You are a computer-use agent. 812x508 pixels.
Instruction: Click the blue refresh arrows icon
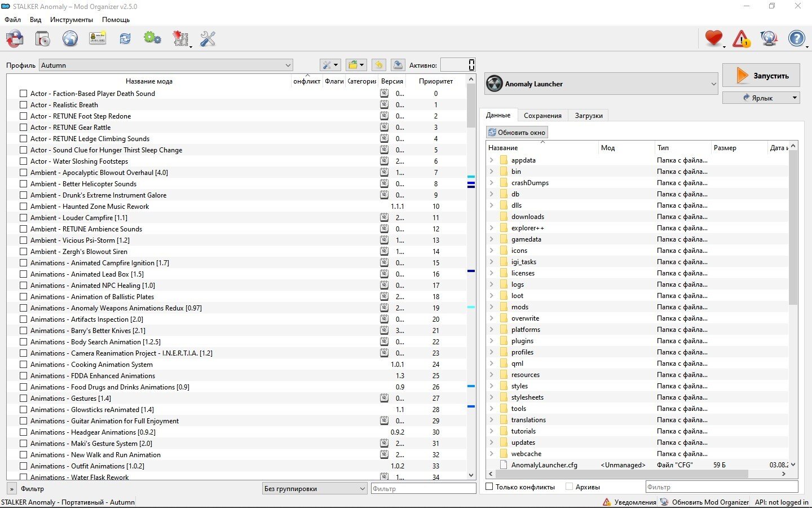pyautogui.click(x=125, y=38)
